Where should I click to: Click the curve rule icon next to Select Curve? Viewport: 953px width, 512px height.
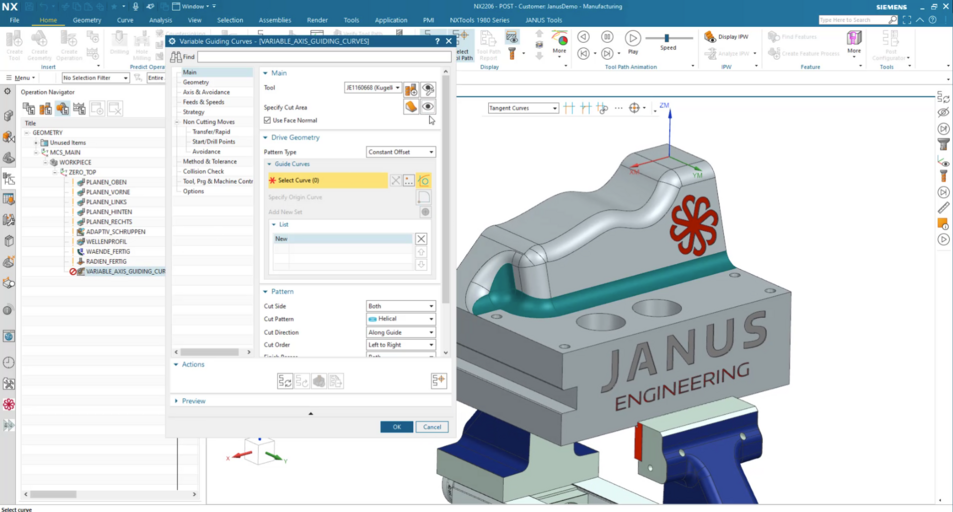[x=424, y=181]
